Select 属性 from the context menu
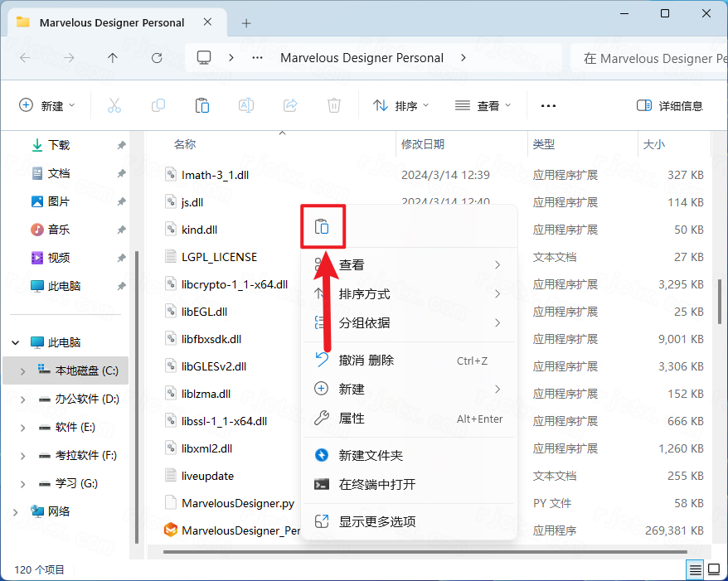 point(352,419)
